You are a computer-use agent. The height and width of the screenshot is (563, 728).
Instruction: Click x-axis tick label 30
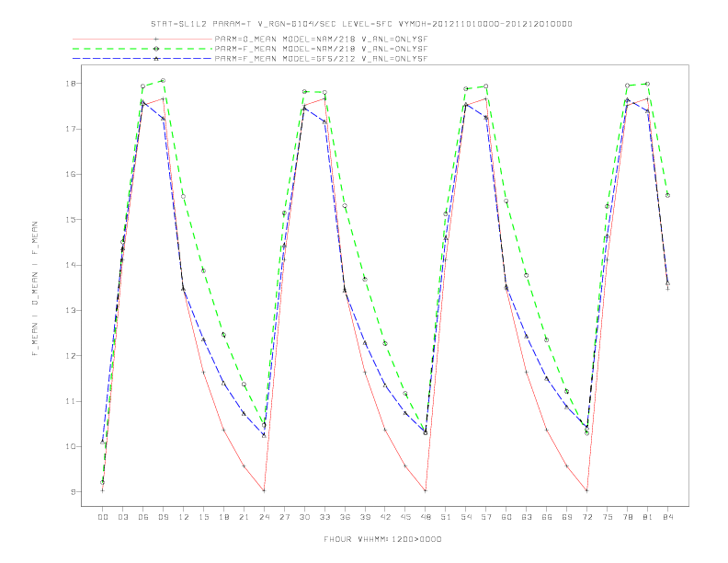[x=304, y=517]
